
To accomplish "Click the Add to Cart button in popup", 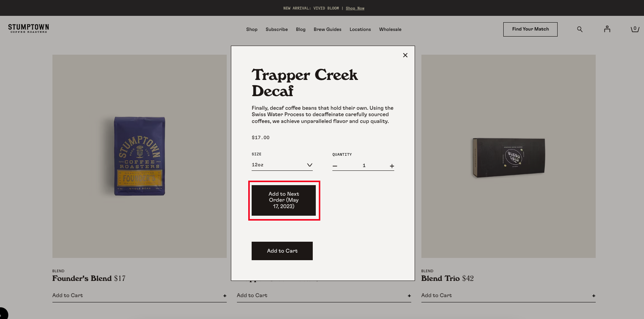I will (282, 251).
